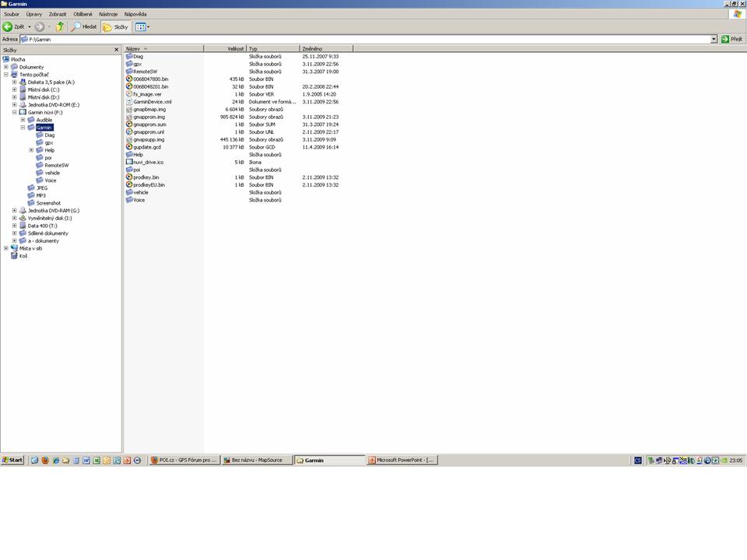Open the Nástroje menu
This screenshot has width=747, height=560.
pyautogui.click(x=108, y=14)
